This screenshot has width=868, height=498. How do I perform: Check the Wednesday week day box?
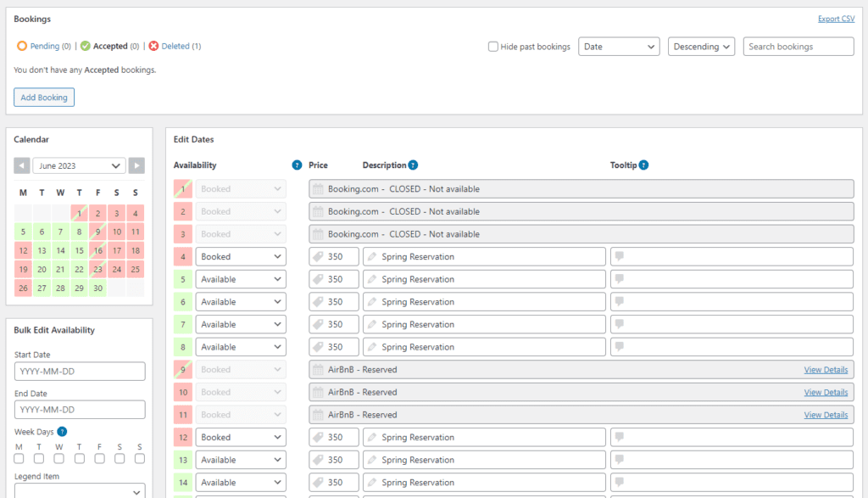click(x=58, y=459)
